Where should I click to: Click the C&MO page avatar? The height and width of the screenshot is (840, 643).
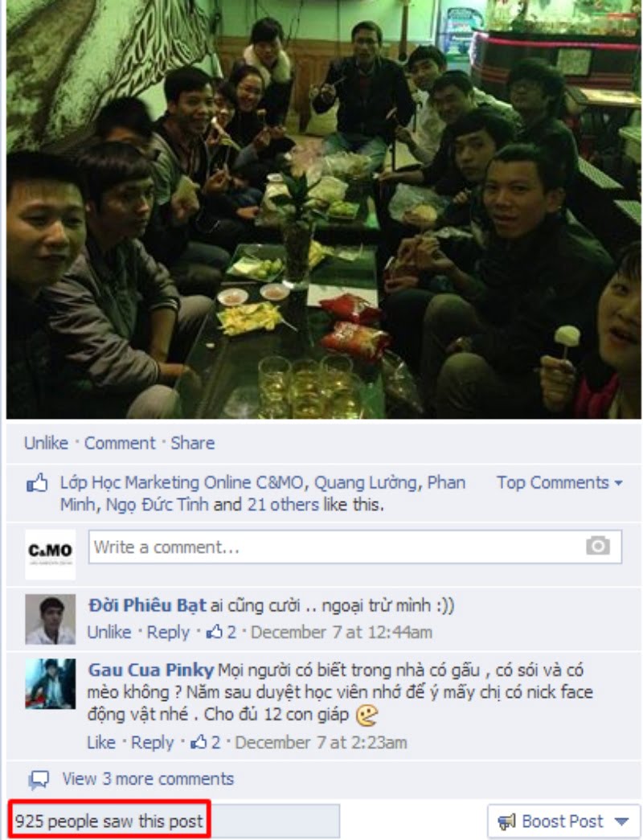pyautogui.click(x=51, y=555)
